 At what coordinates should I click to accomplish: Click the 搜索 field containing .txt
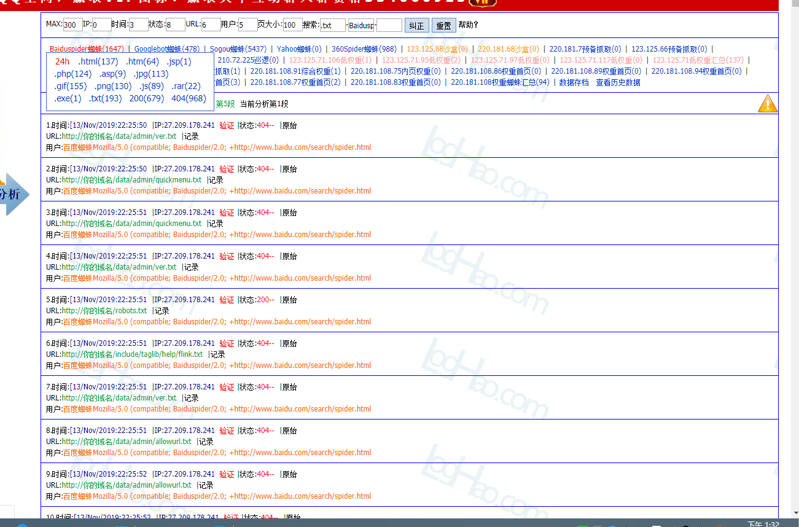coord(333,24)
